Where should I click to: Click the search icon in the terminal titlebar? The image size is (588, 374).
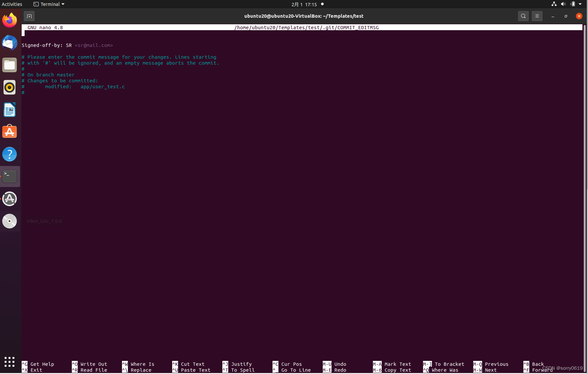tap(523, 16)
